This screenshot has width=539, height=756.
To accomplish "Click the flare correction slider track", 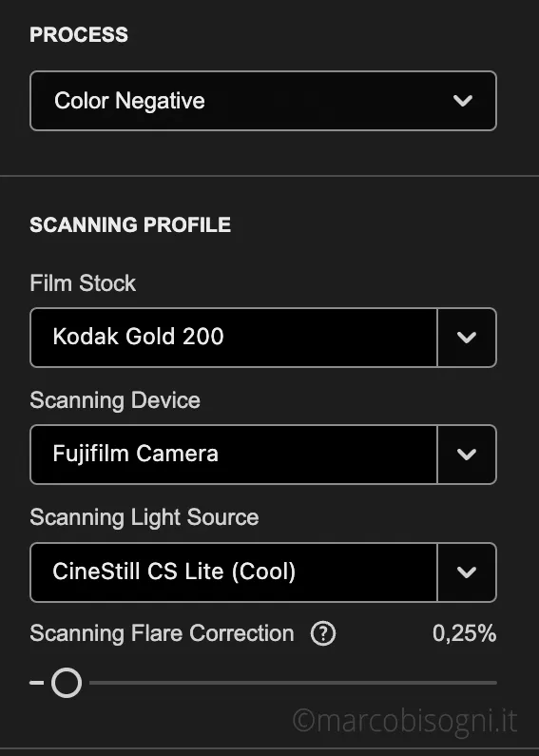I will click(x=293, y=683).
